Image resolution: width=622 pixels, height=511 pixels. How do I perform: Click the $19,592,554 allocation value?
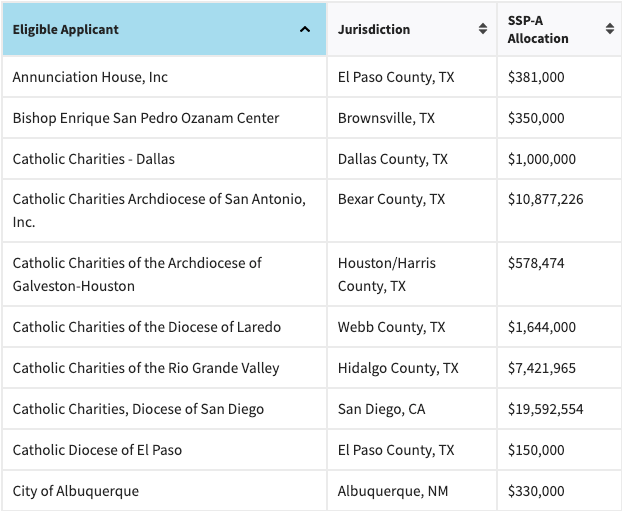coord(545,409)
